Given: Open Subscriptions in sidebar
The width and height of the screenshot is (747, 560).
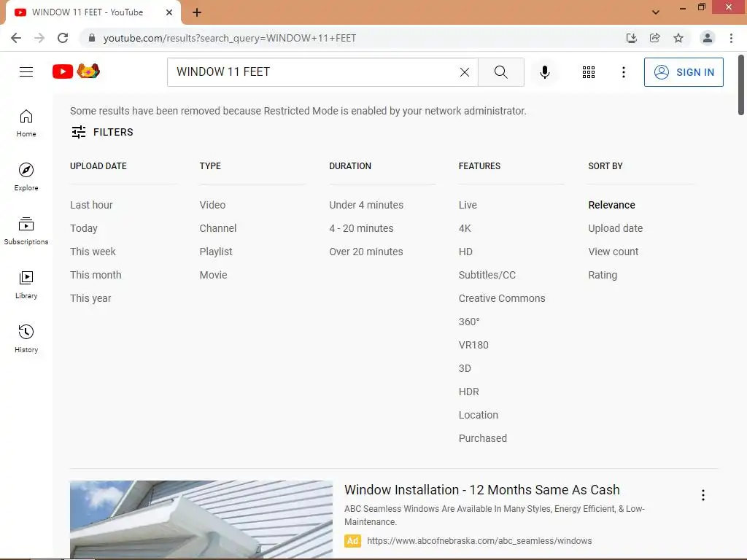Looking at the screenshot, I should tap(26, 231).
